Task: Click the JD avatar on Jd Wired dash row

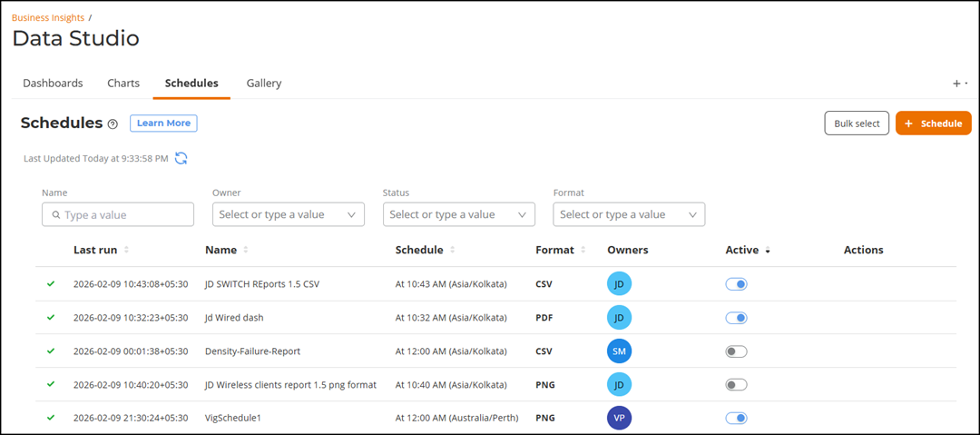Action: pyautogui.click(x=620, y=318)
